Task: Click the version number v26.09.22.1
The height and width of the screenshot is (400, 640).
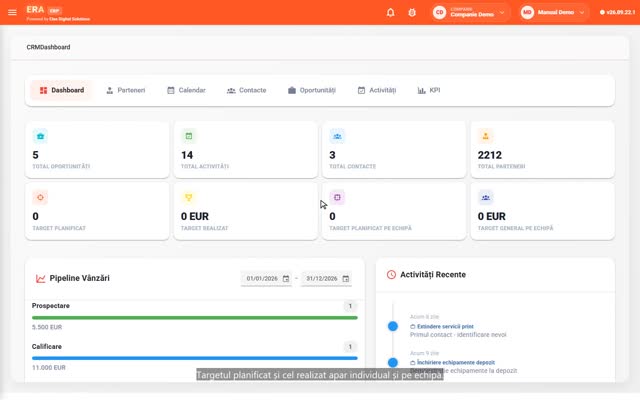Action: [620, 12]
